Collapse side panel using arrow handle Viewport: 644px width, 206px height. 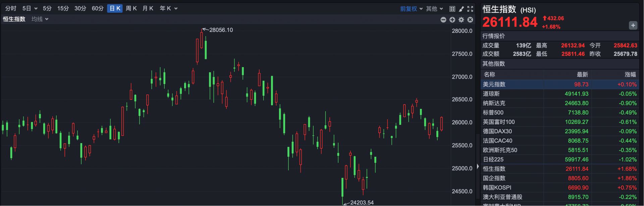pos(478,166)
